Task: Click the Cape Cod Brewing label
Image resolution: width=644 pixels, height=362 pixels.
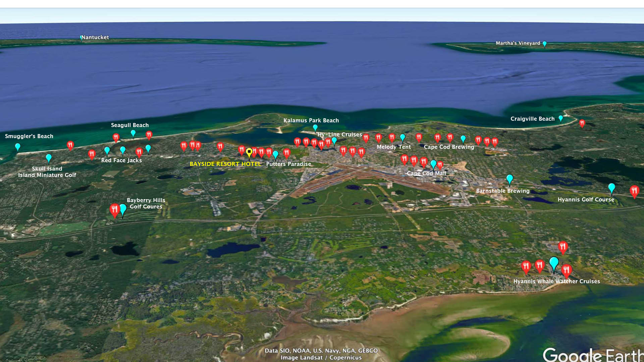Action: tap(449, 147)
